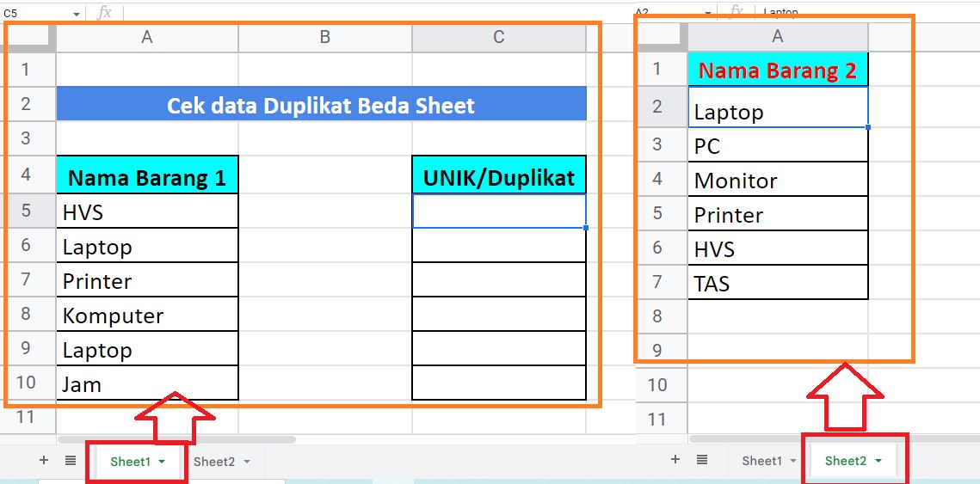Select the empty UNIK/Duplikat cell in row 6

tap(499, 245)
